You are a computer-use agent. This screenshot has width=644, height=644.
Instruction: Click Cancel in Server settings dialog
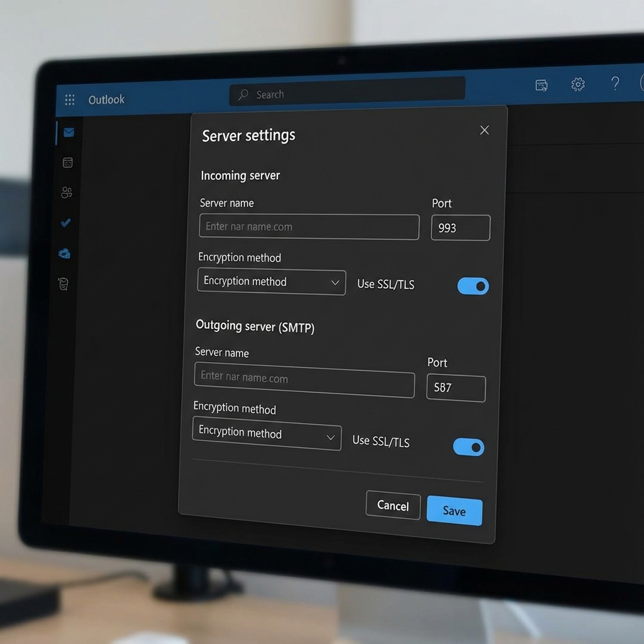click(393, 505)
